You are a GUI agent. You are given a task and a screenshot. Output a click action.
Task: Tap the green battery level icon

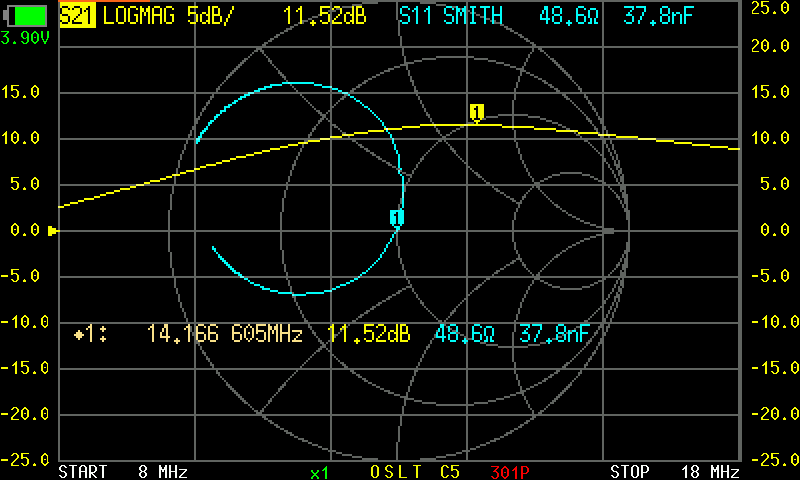coord(25,16)
